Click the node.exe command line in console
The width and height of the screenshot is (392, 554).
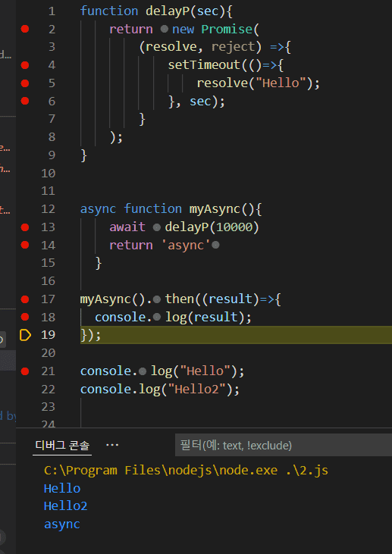click(x=186, y=471)
